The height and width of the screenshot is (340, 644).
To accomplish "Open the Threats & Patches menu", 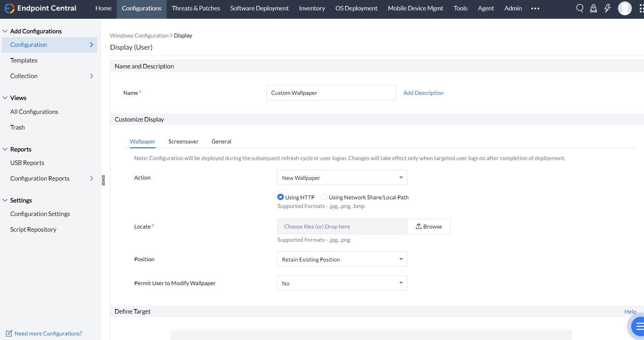I will tap(196, 8).
